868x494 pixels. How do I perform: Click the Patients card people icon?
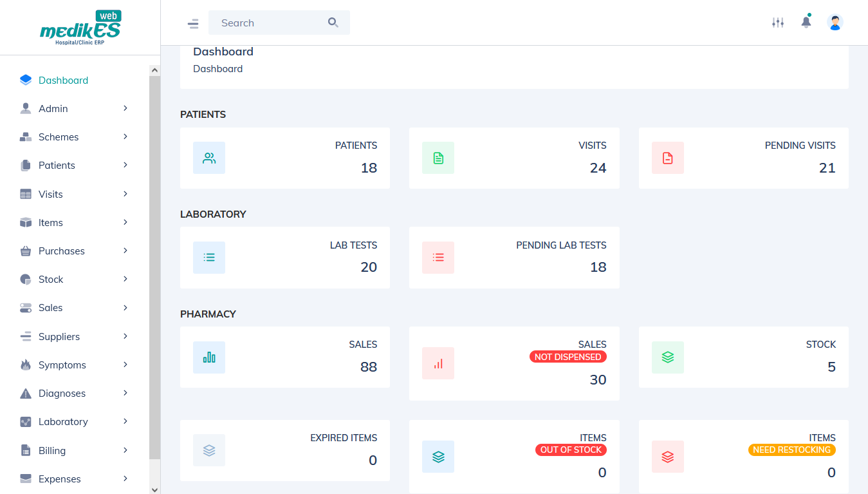[x=209, y=158]
